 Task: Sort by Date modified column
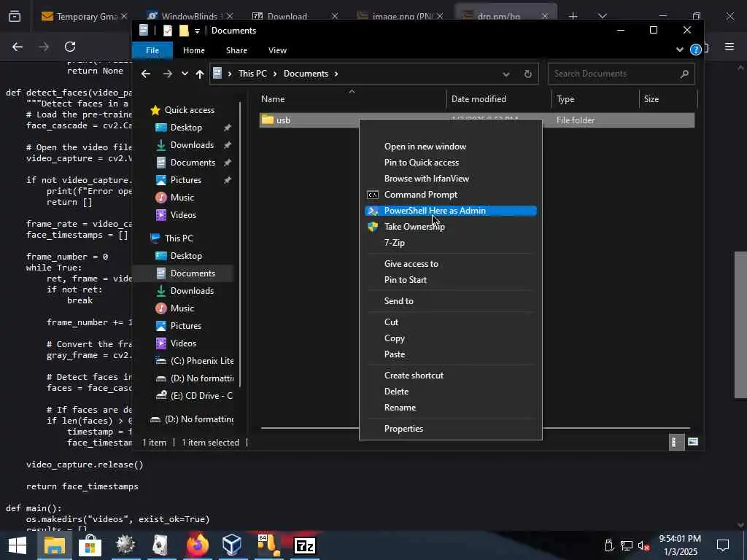pyautogui.click(x=479, y=99)
